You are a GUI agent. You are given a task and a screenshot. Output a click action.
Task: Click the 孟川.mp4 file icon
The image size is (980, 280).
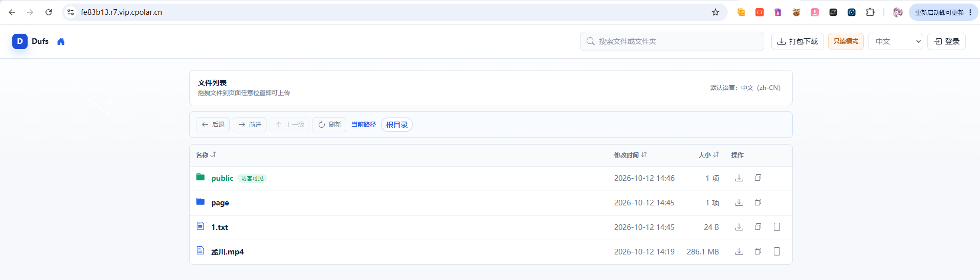(201, 250)
